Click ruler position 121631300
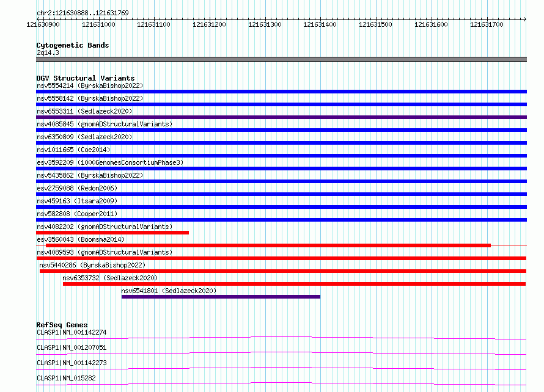 coord(265,24)
